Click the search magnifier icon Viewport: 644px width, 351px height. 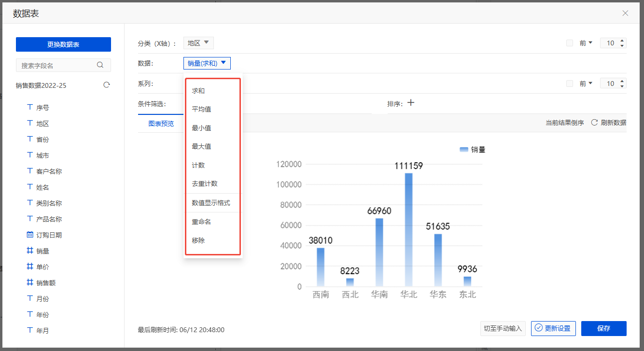100,65
